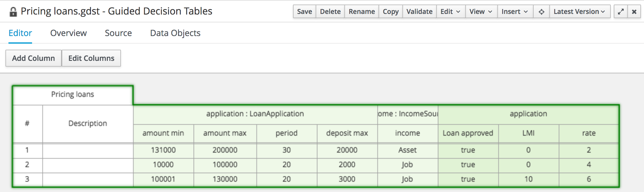Click the crosshair target icon in the toolbar
The image size is (644, 192).
click(x=541, y=12)
